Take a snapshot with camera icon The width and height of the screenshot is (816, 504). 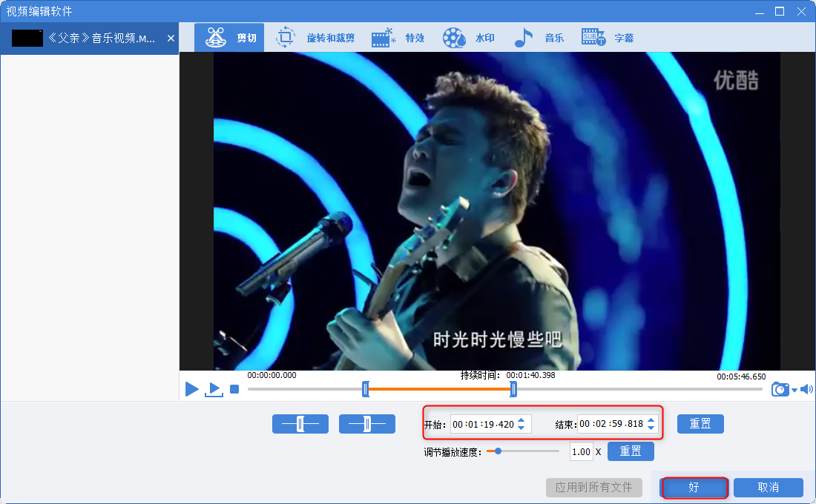pyautogui.click(x=780, y=389)
